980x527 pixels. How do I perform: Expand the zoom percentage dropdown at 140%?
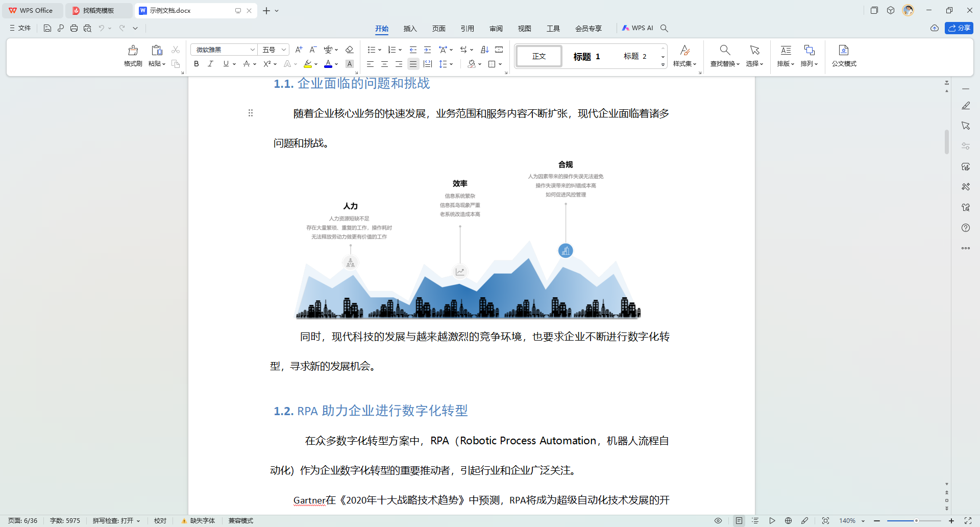[863, 521]
